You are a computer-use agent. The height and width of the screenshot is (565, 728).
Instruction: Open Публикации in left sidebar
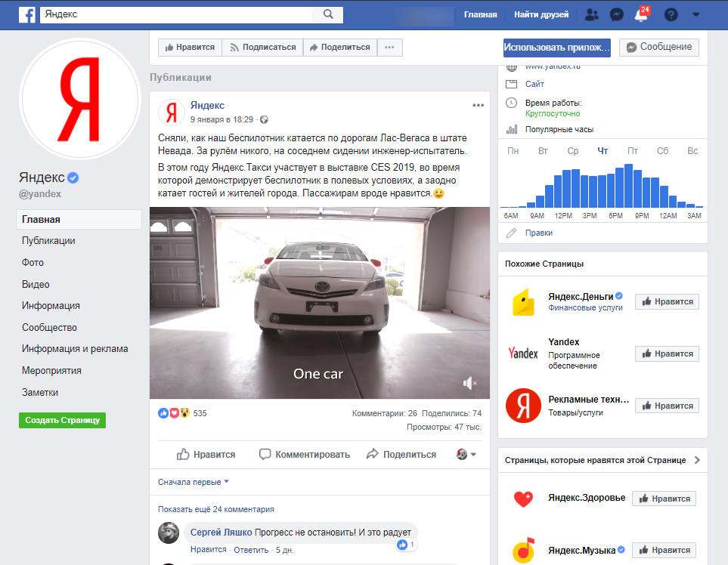[x=48, y=241]
